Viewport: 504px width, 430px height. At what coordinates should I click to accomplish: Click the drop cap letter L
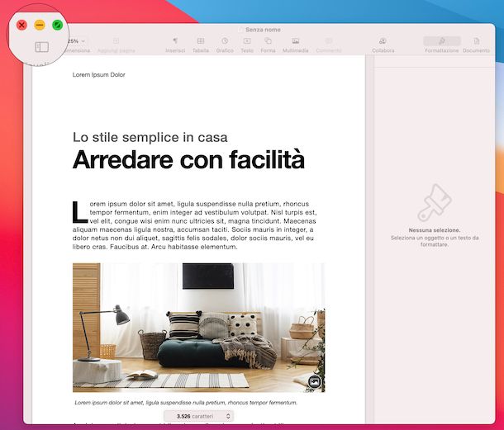click(79, 212)
